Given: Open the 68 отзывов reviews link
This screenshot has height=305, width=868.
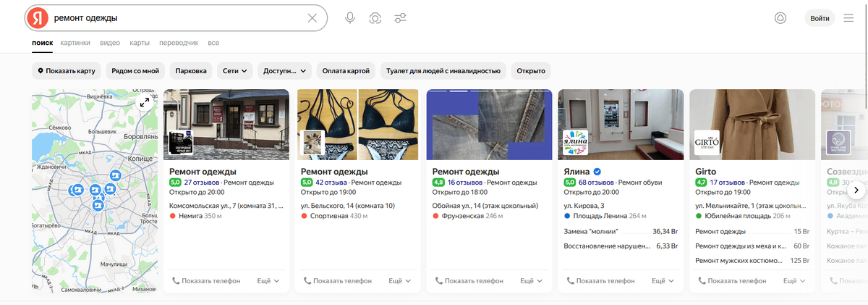Looking at the screenshot, I should [x=597, y=183].
